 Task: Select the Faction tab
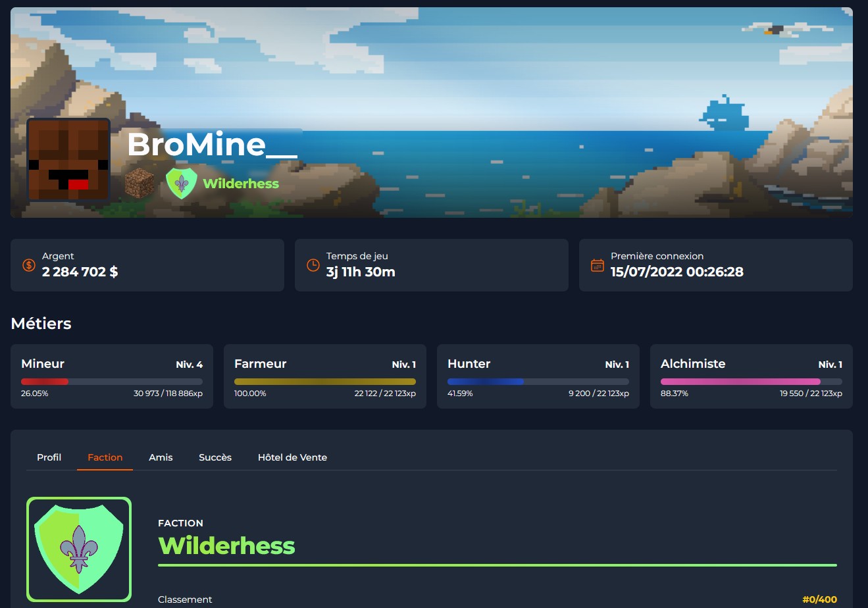tap(105, 457)
